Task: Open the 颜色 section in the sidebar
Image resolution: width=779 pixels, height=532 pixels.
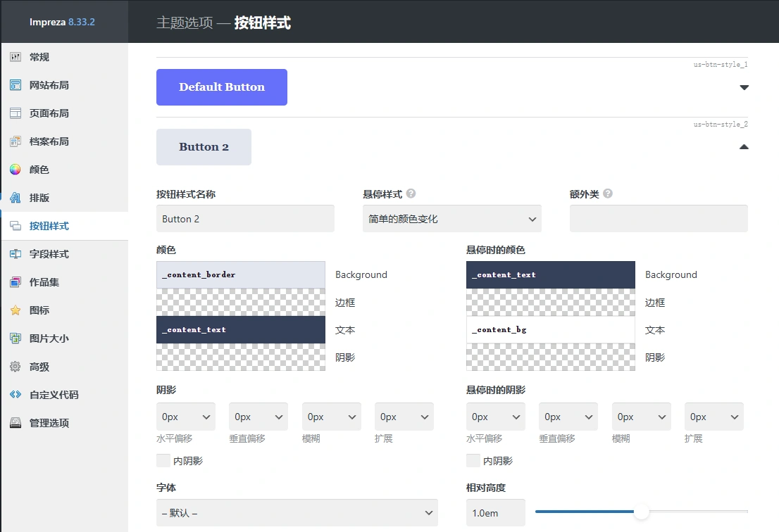Action: click(39, 170)
